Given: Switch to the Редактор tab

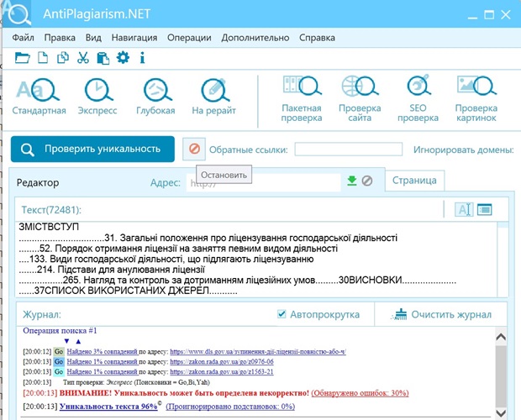Looking at the screenshot, I should (x=38, y=182).
